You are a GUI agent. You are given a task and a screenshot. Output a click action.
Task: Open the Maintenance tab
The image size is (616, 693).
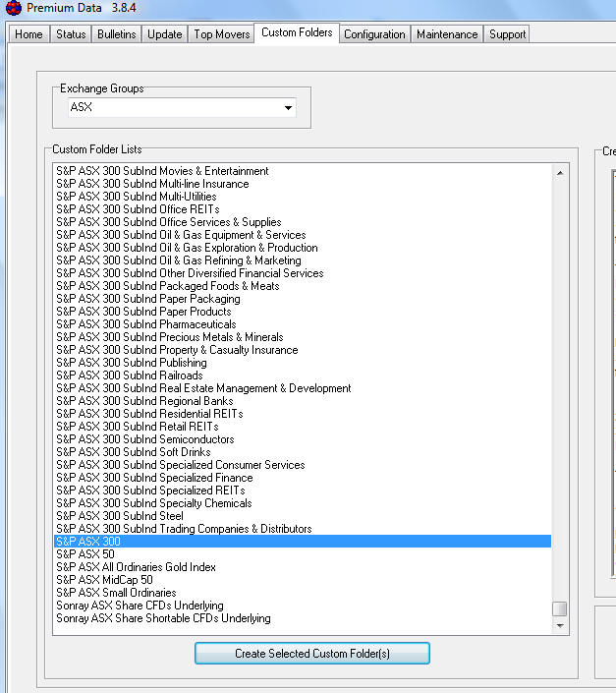tap(447, 34)
